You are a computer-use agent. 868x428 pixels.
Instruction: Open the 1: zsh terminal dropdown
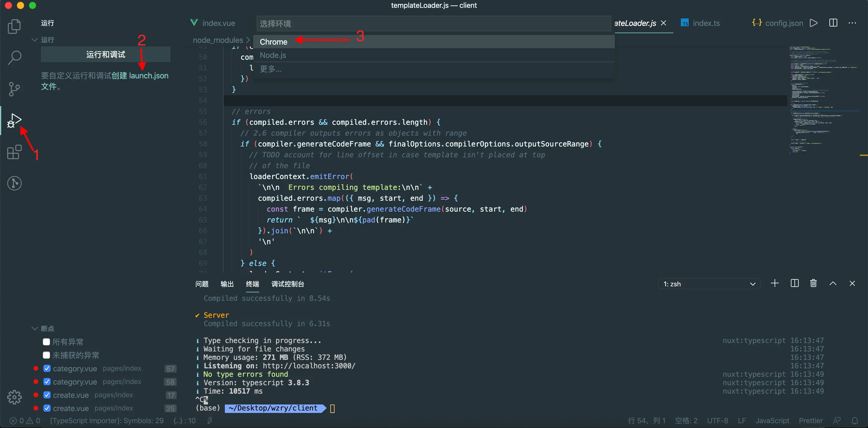click(x=709, y=284)
